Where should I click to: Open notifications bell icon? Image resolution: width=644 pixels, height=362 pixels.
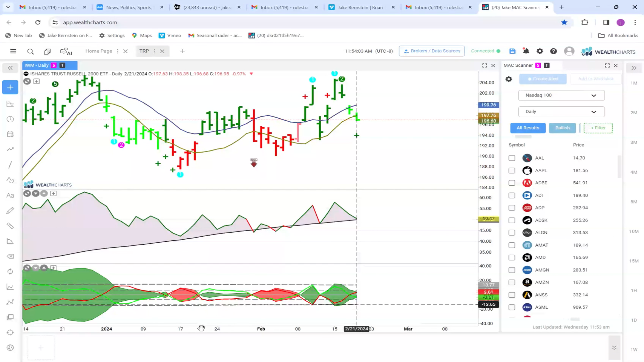pyautogui.click(x=526, y=51)
